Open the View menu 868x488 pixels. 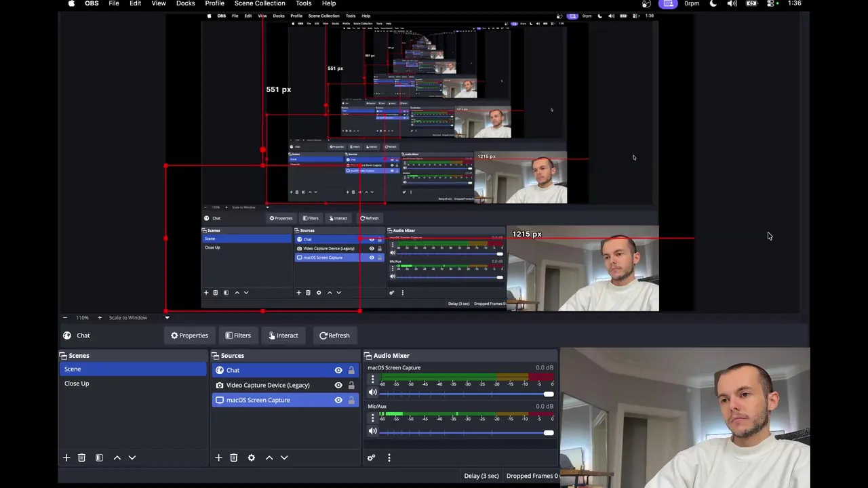(159, 3)
